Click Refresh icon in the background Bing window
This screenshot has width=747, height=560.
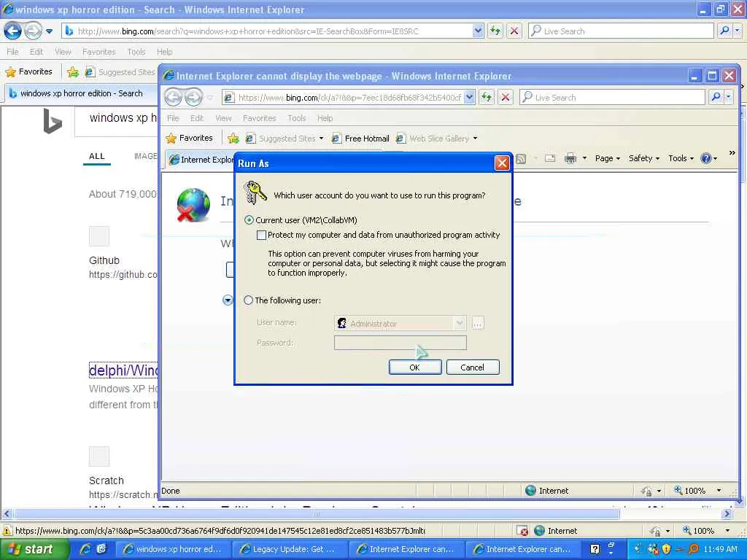[495, 31]
